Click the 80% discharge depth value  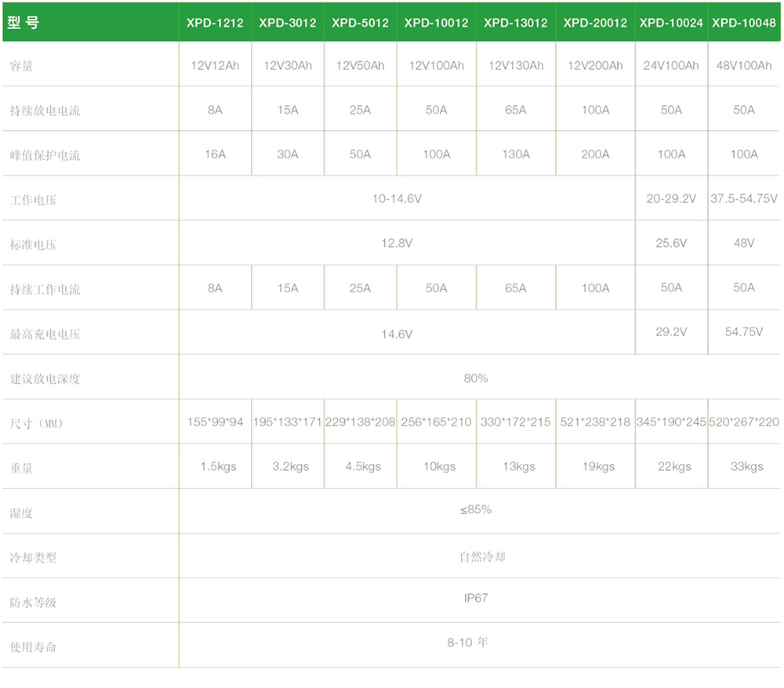[476, 378]
